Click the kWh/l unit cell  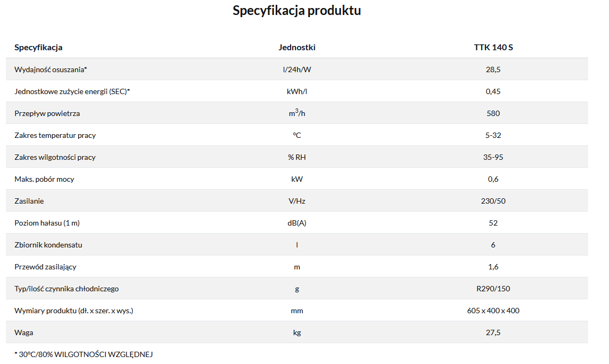[x=297, y=91]
